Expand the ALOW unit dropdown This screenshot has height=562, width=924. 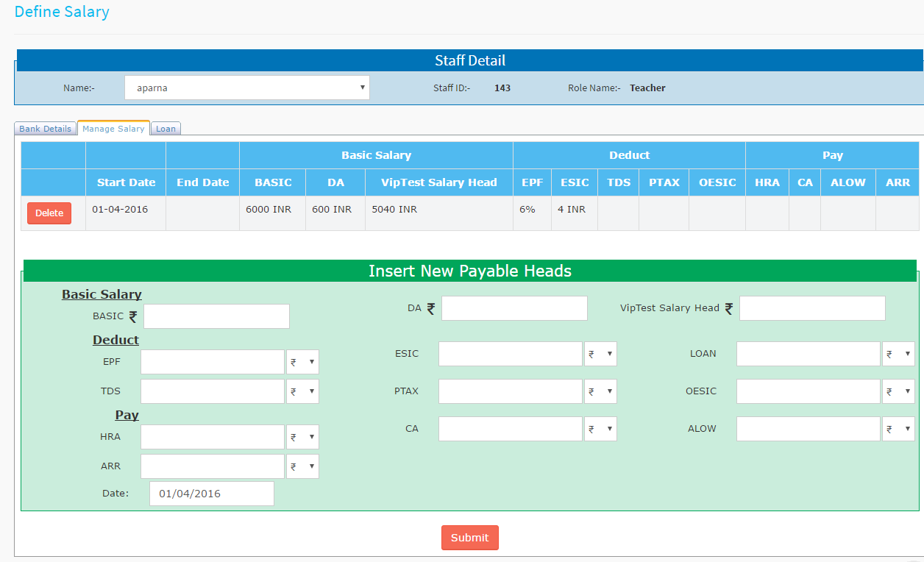click(x=898, y=429)
